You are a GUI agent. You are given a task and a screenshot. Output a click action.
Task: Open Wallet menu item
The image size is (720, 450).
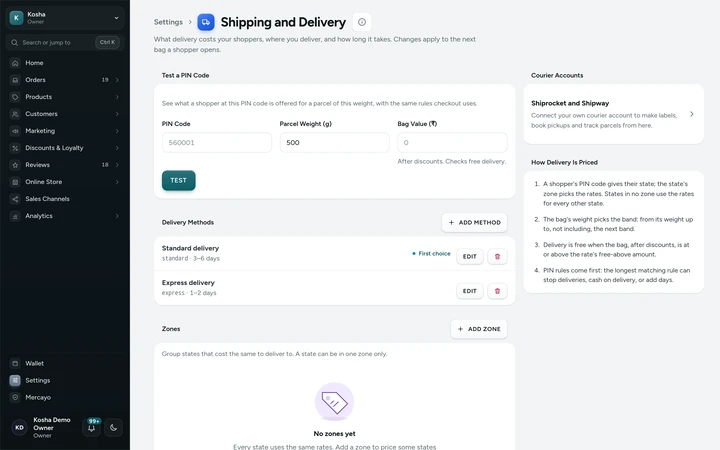coord(65,363)
